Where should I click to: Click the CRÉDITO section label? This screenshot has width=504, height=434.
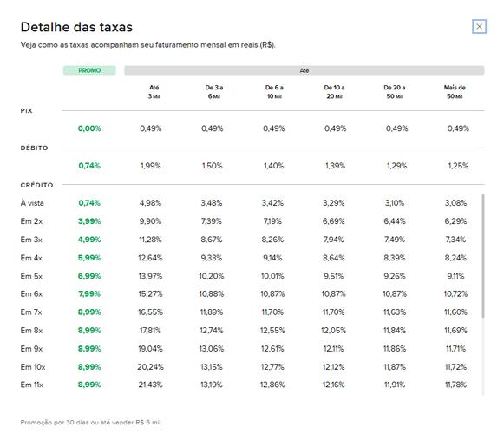pos(36,185)
